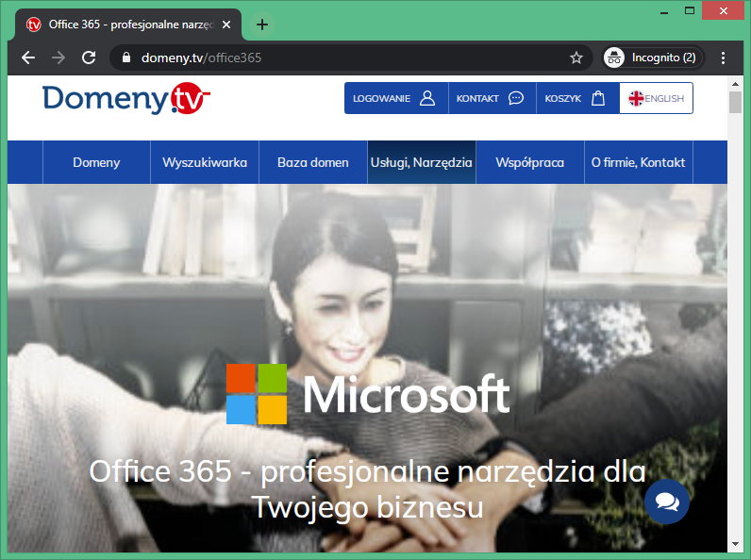Click the vertical scrollbar thumb
The image size is (751, 560).
tap(735, 102)
